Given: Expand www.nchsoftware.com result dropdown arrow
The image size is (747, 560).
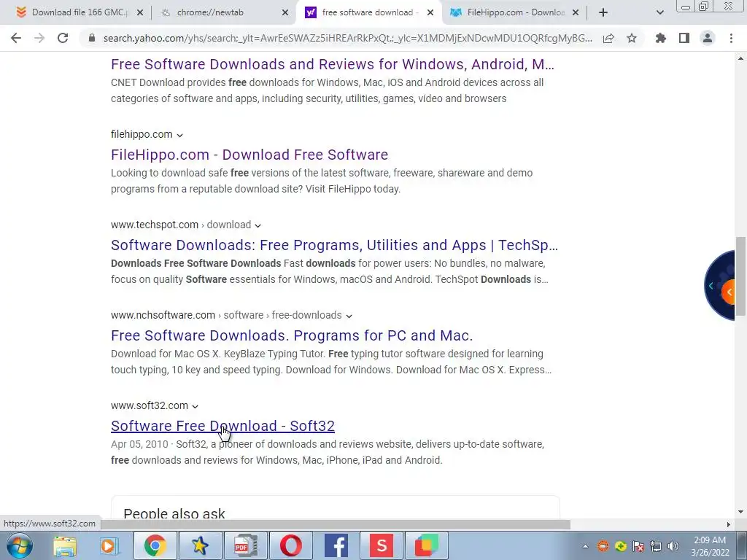Looking at the screenshot, I should 349,316.
